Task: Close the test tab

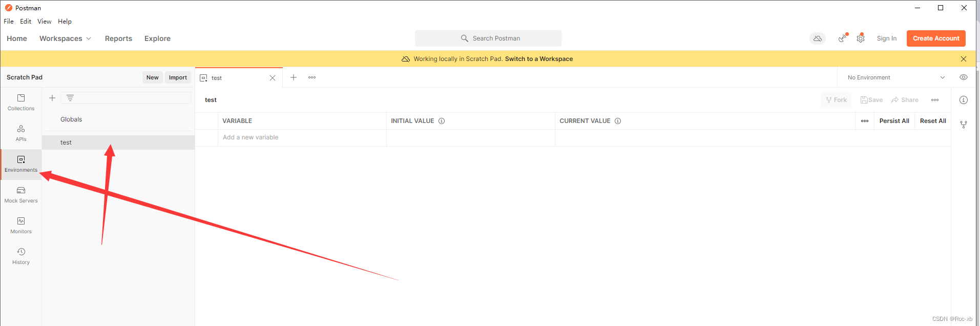Action: coord(273,78)
